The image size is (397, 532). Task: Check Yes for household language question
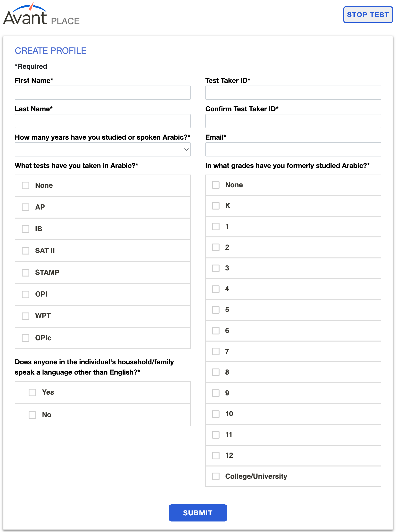(x=32, y=393)
